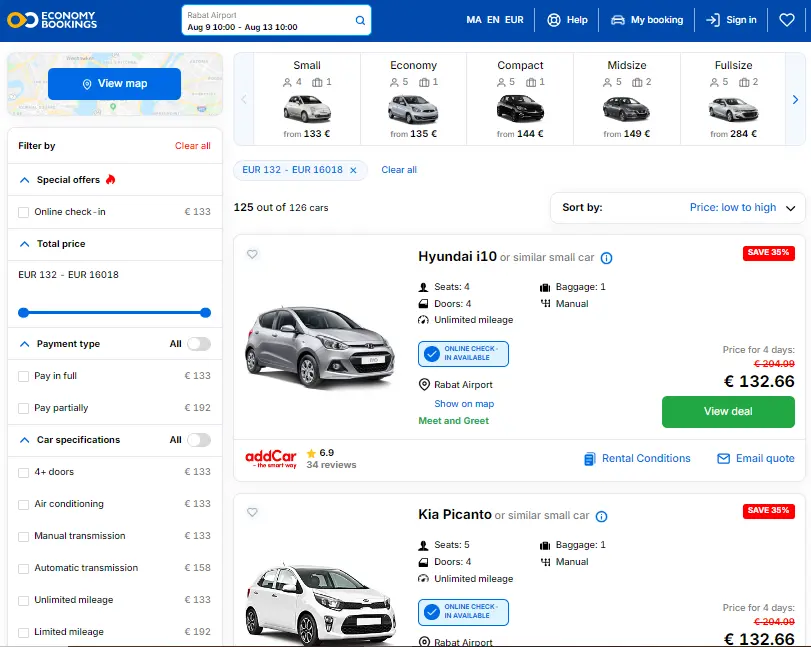Tick the Pay in full checkbox

(x=23, y=376)
